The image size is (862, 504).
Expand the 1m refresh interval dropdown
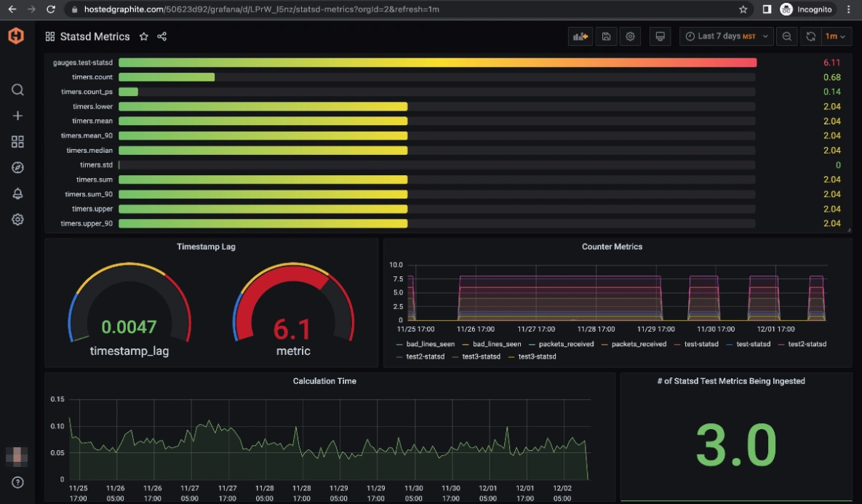point(835,36)
